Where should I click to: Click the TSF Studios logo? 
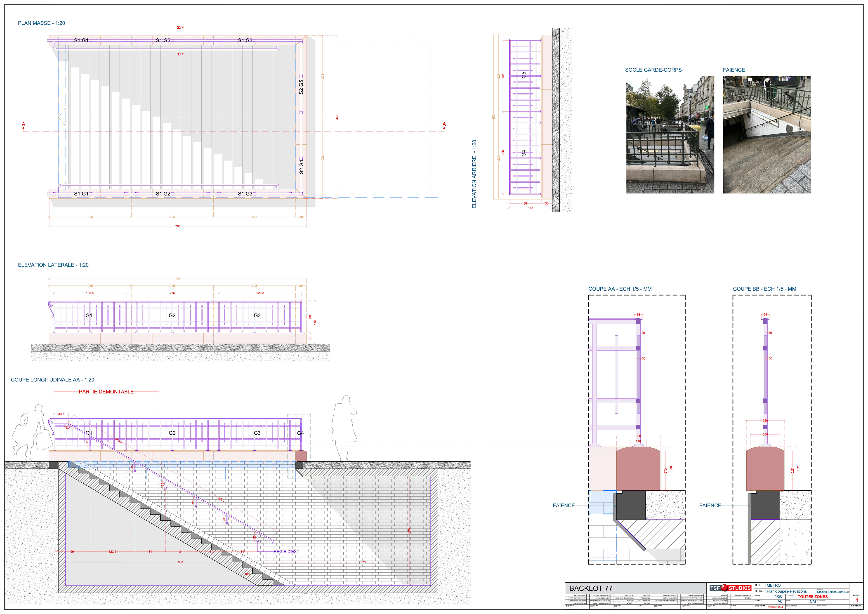point(730,588)
